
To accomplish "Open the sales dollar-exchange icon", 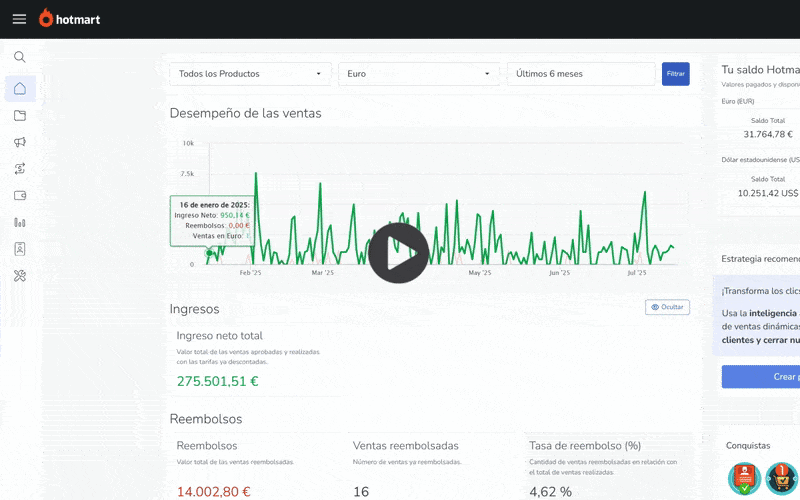I will [20, 169].
